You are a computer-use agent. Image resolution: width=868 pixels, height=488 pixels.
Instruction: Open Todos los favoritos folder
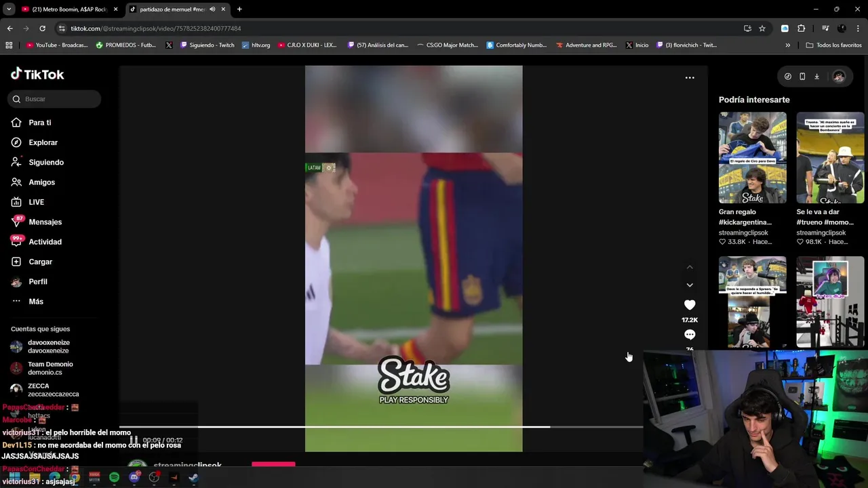834,45
